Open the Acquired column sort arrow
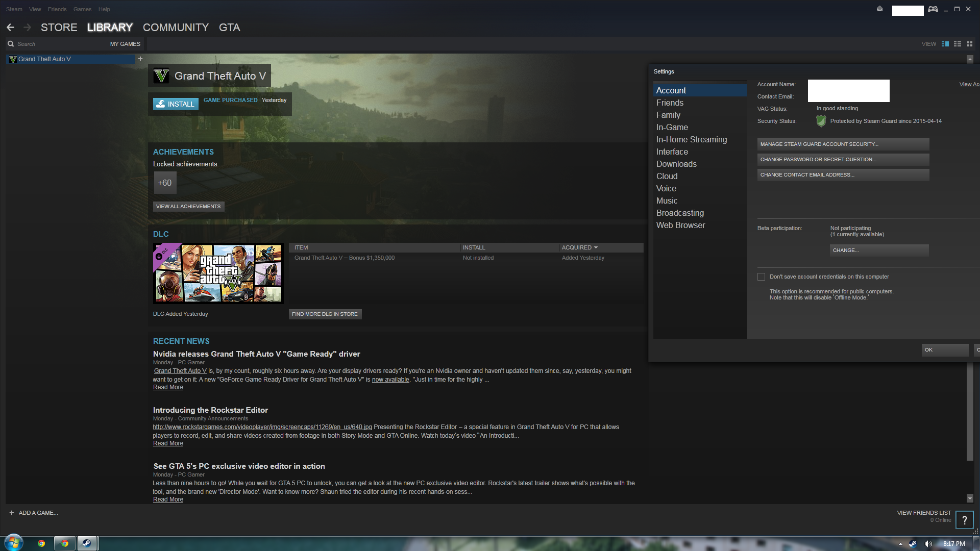The image size is (980, 551). pyautogui.click(x=596, y=247)
